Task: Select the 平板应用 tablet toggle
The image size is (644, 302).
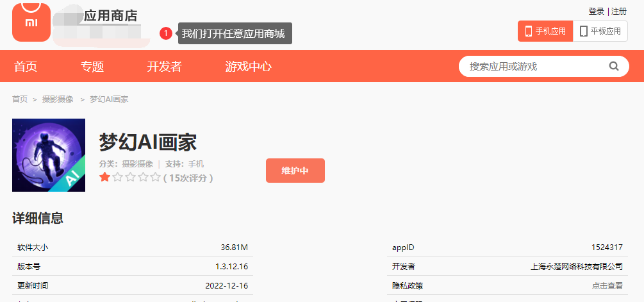Action: click(x=600, y=31)
